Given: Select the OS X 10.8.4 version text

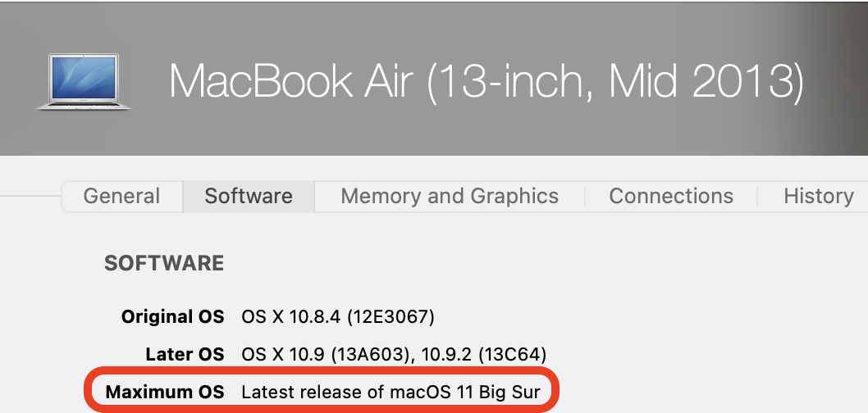Looking at the screenshot, I should click(284, 316).
